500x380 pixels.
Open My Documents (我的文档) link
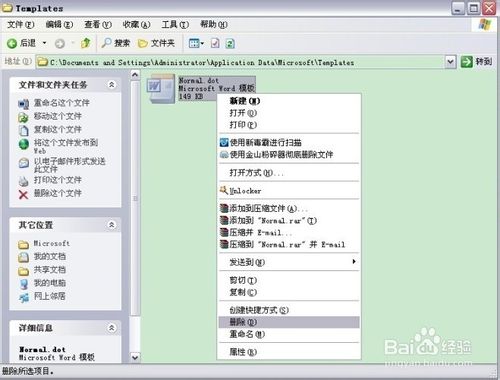[50, 257]
